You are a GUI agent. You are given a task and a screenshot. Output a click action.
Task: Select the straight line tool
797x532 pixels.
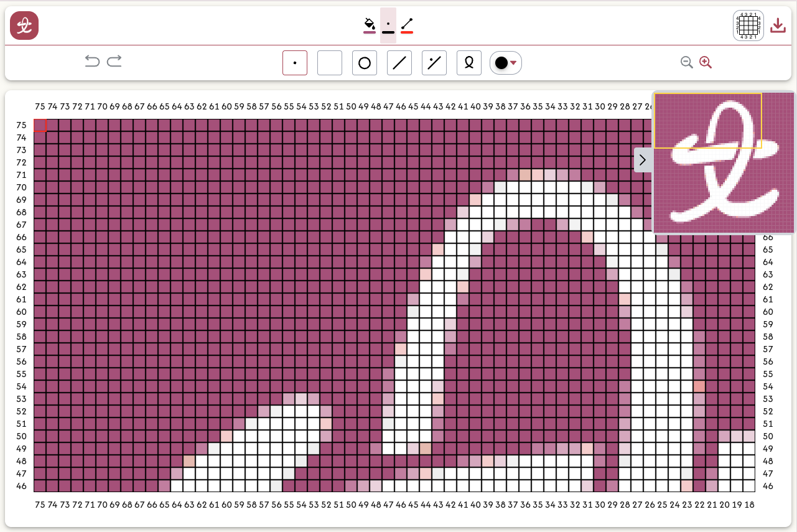pyautogui.click(x=399, y=62)
